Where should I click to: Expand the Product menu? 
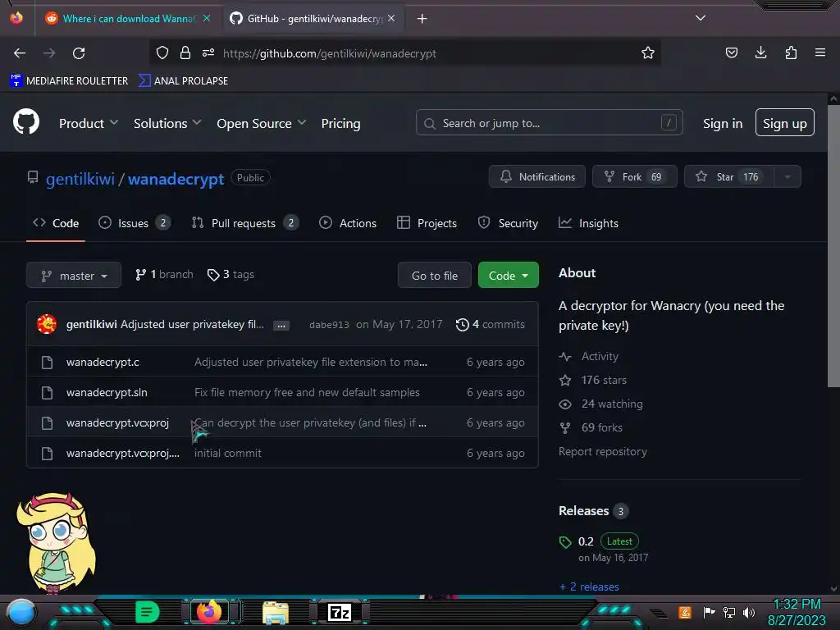(x=89, y=123)
